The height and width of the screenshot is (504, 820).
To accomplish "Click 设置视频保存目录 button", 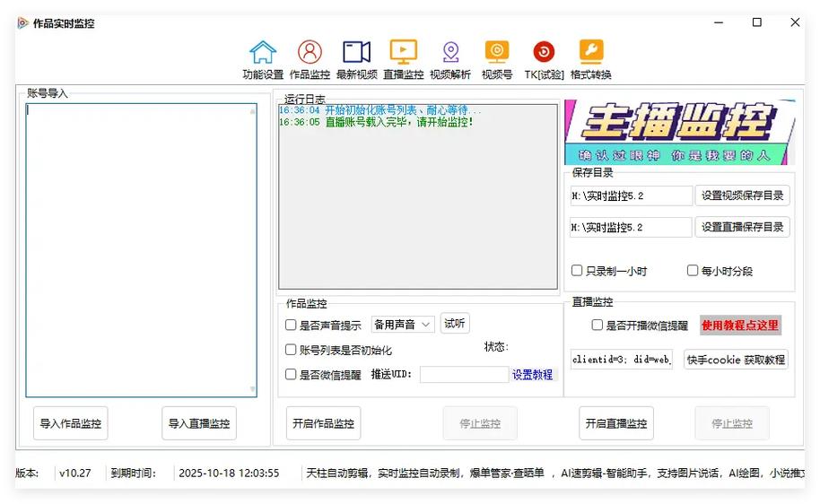I will pyautogui.click(x=742, y=196).
